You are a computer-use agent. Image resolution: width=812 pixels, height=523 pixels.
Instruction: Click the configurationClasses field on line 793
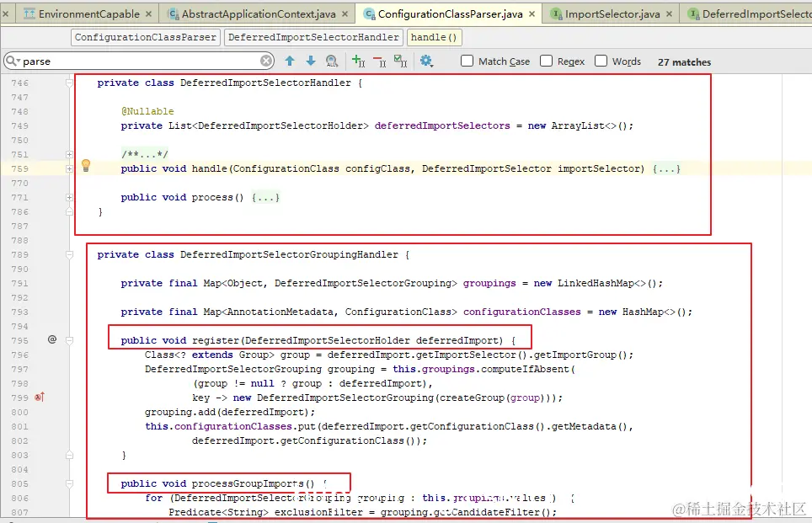tap(522, 312)
